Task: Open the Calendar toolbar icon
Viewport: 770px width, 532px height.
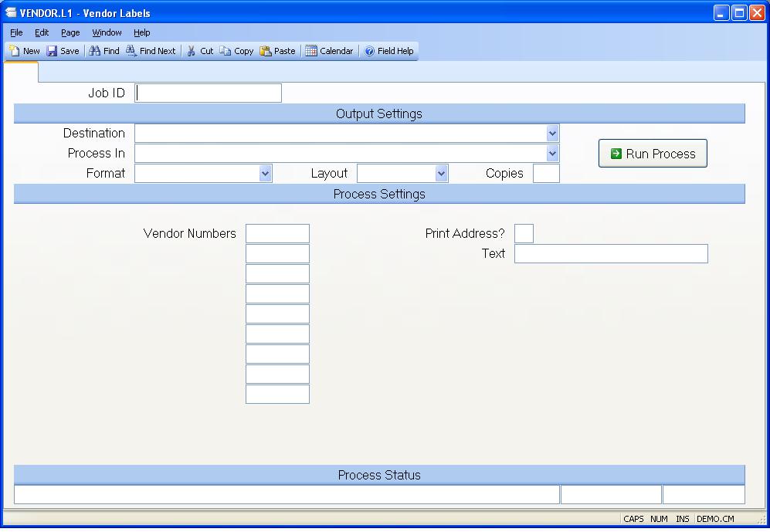Action: click(311, 51)
